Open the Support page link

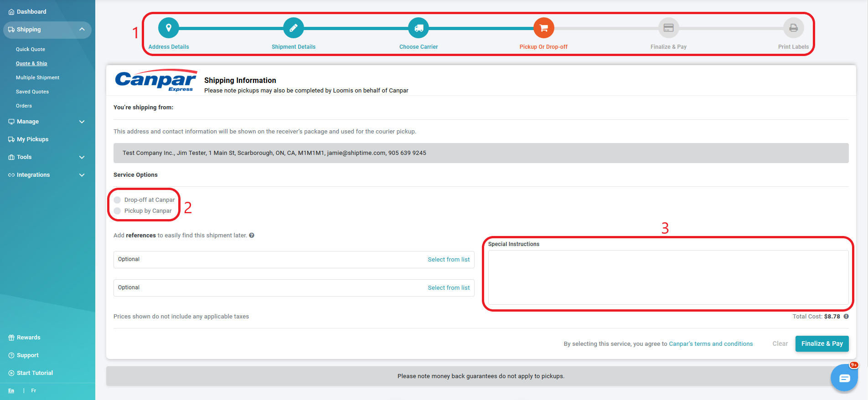click(27, 355)
